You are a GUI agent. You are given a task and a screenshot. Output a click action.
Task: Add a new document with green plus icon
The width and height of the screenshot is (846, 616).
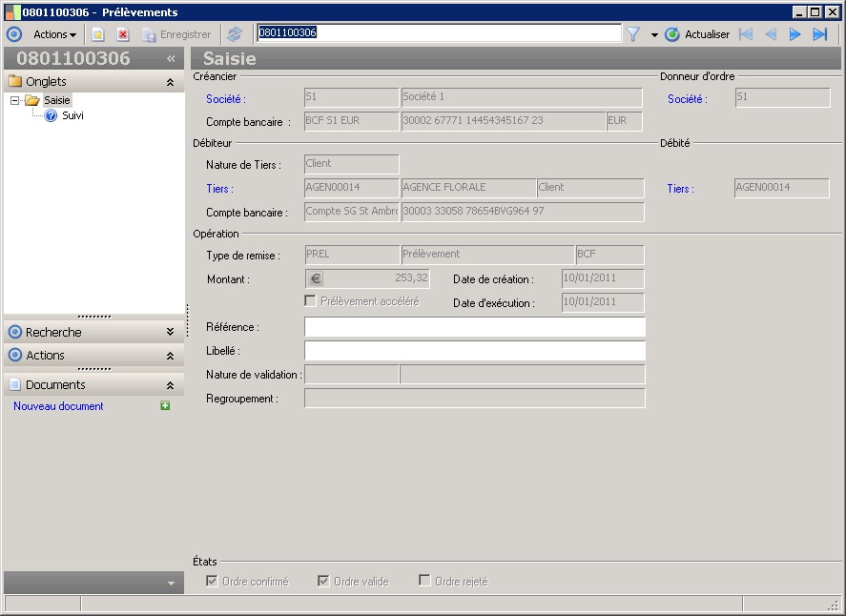[x=165, y=406]
